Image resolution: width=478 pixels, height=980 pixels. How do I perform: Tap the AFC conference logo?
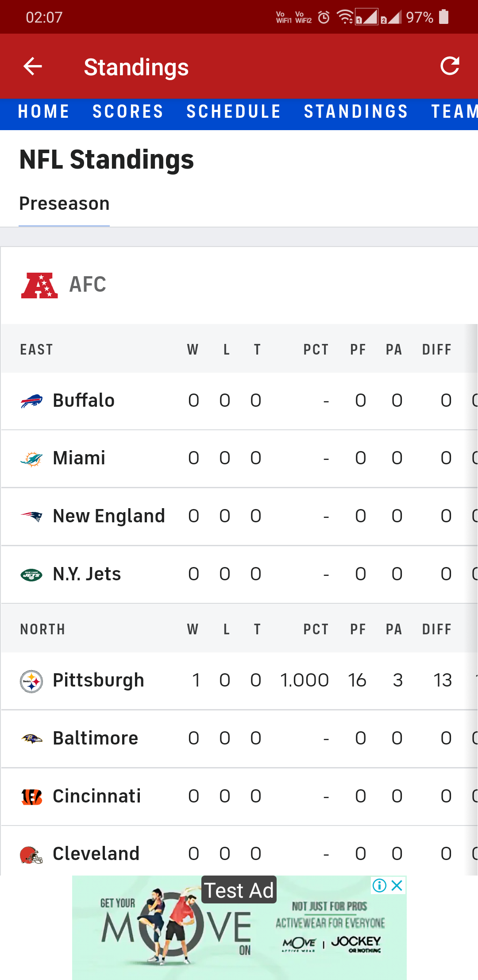coord(39,285)
